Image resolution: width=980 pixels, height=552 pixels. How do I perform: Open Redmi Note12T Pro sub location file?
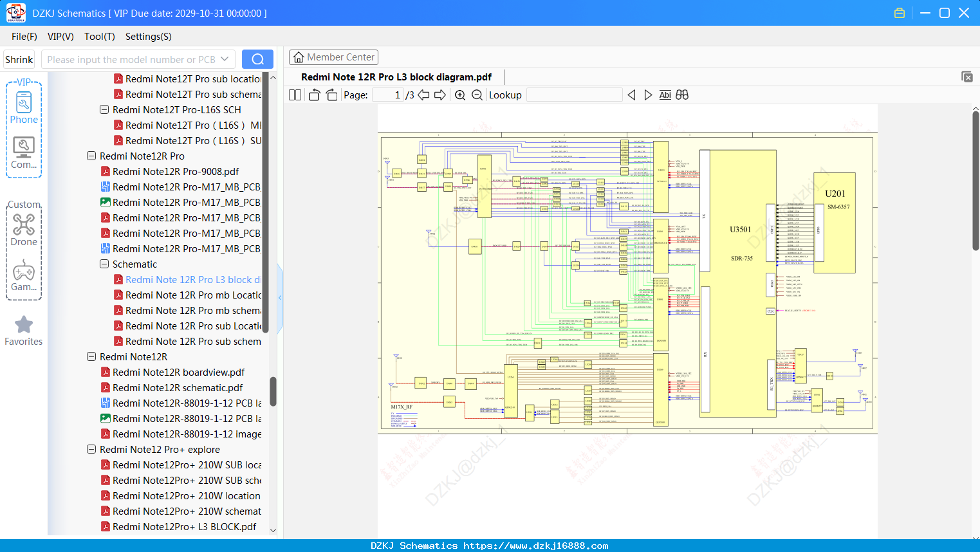[188, 78]
